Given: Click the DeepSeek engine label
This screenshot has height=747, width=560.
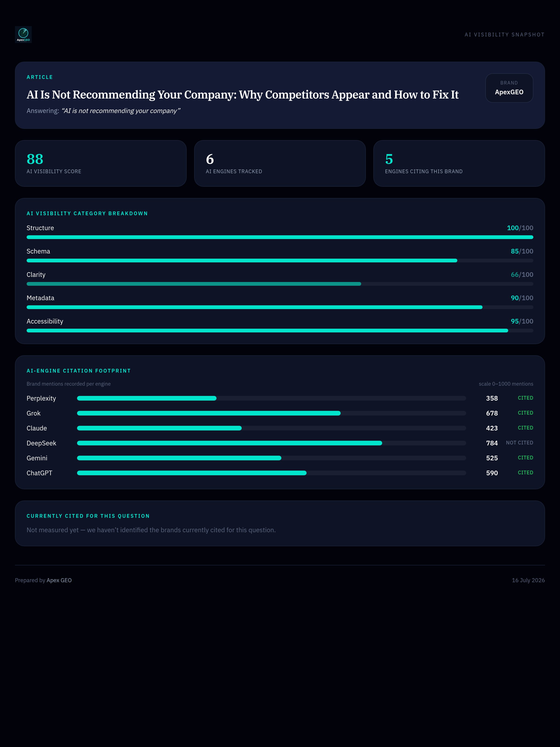Looking at the screenshot, I should click(41, 443).
